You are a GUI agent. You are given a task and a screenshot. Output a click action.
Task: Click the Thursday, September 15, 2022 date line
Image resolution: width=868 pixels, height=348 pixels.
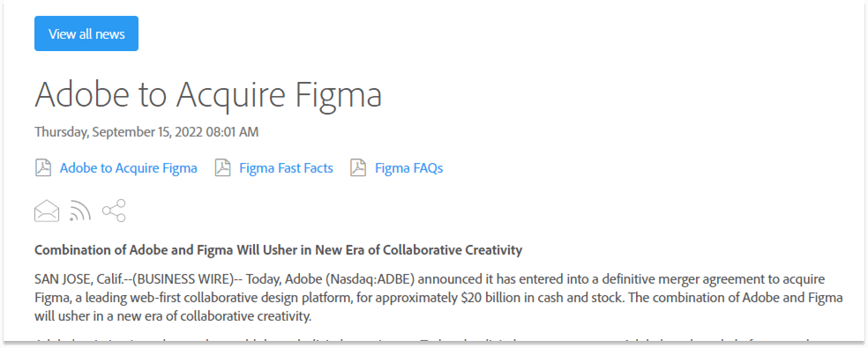point(146,132)
